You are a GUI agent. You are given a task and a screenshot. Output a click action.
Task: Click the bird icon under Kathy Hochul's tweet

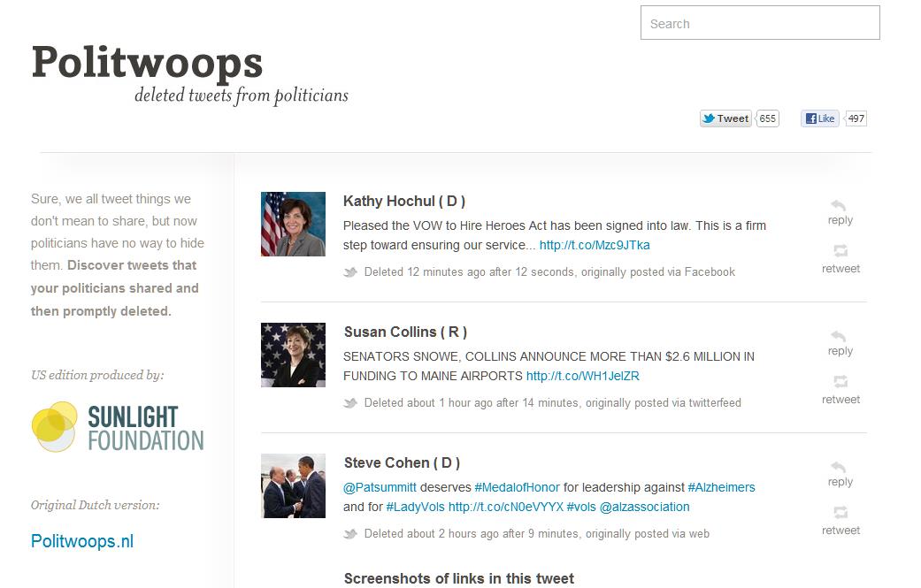point(350,272)
